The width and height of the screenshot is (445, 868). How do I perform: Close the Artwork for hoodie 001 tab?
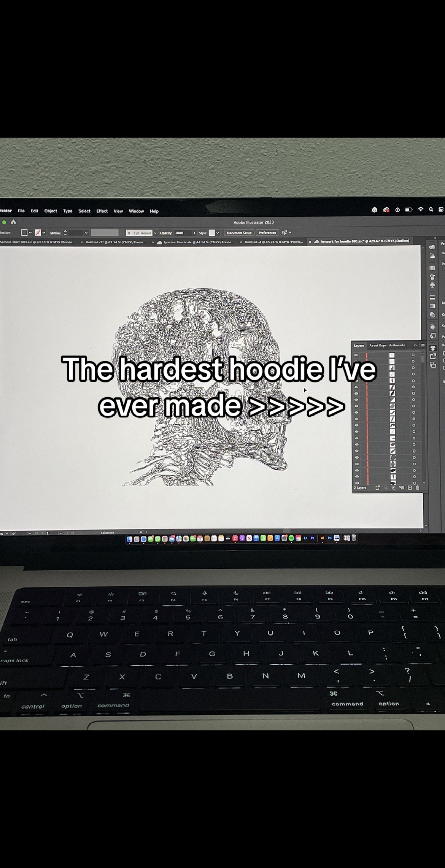(x=310, y=241)
